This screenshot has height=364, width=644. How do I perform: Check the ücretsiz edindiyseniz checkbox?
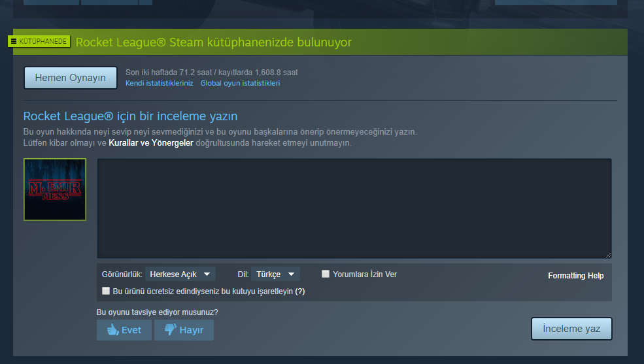coord(105,291)
